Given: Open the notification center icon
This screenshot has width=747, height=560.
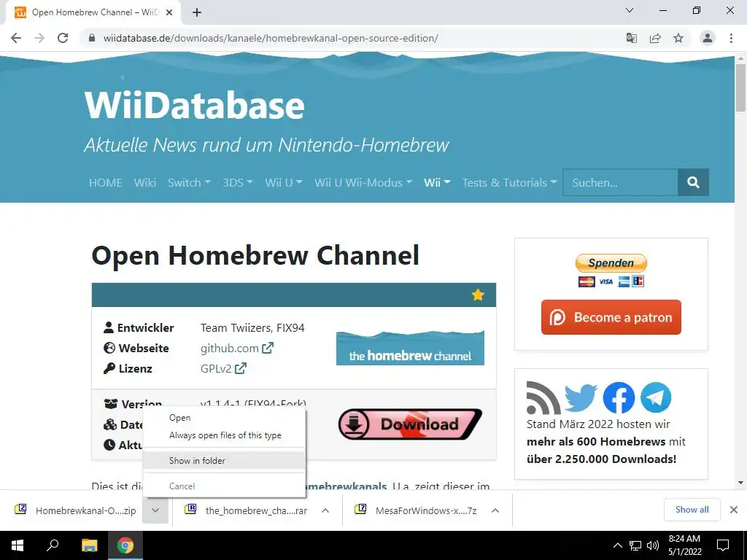Looking at the screenshot, I should pyautogui.click(x=723, y=545).
